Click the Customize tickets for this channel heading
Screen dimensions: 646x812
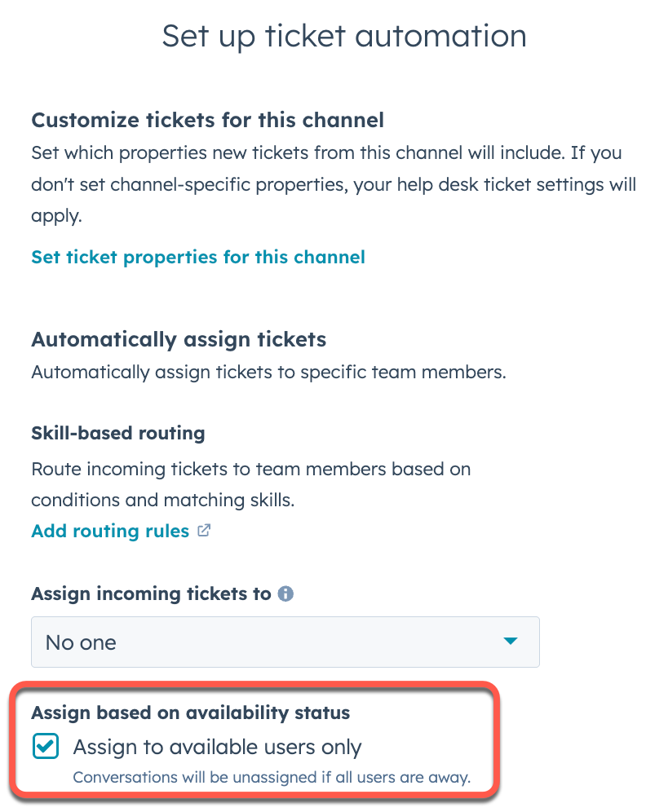pyautogui.click(x=207, y=121)
